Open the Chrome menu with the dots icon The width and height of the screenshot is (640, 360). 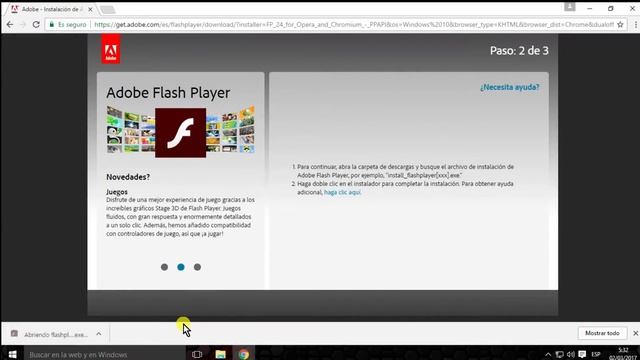tap(636, 24)
